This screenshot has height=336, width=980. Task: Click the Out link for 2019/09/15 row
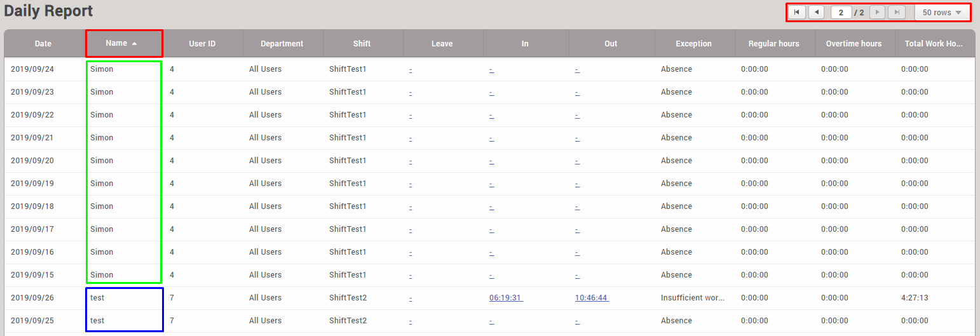coord(577,276)
